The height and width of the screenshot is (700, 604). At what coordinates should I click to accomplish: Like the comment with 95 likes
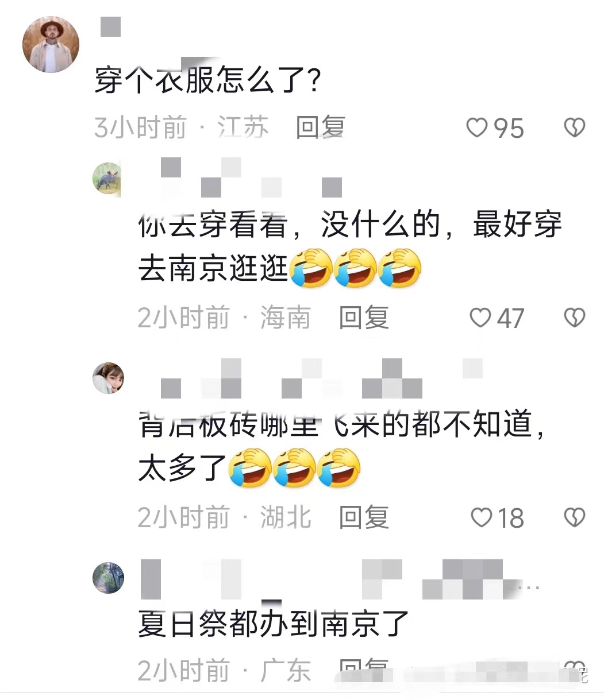(x=476, y=127)
